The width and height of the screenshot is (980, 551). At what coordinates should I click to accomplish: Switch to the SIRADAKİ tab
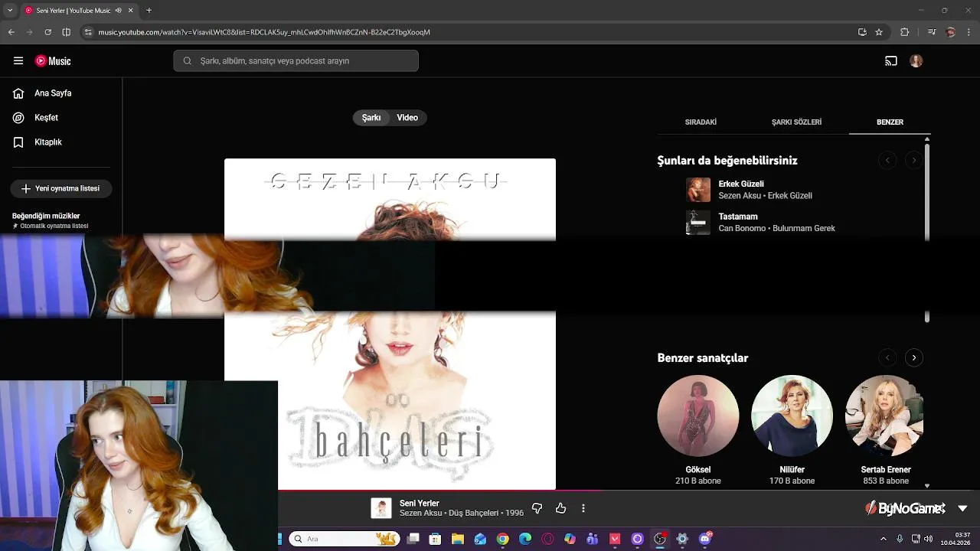701,122
